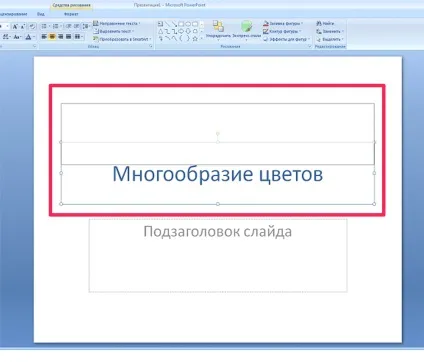424x362 pixels.
Task: Click the Выделить select button
Action: [330, 39]
